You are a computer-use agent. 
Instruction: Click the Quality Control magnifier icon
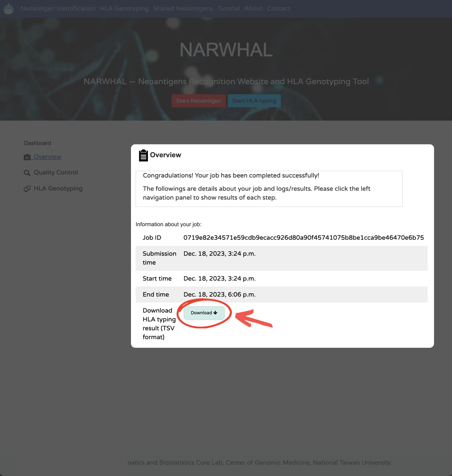click(27, 173)
